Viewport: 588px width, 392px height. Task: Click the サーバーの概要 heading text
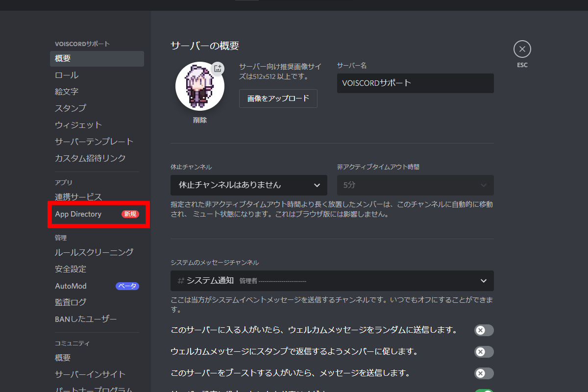point(205,46)
